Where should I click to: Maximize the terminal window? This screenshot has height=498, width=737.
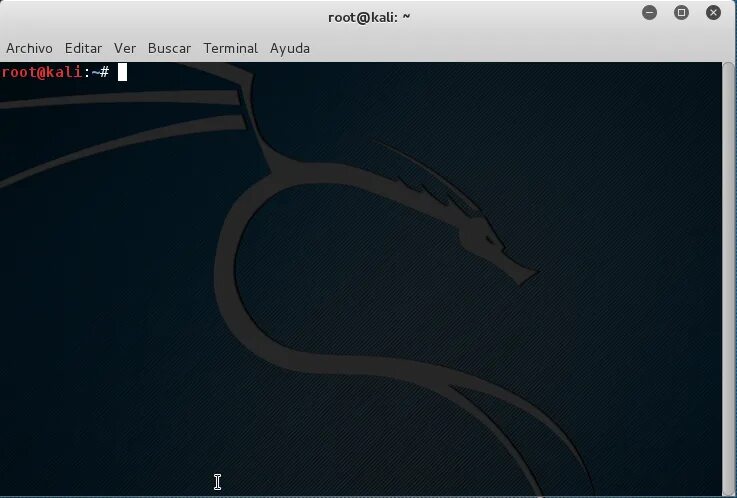pos(682,13)
